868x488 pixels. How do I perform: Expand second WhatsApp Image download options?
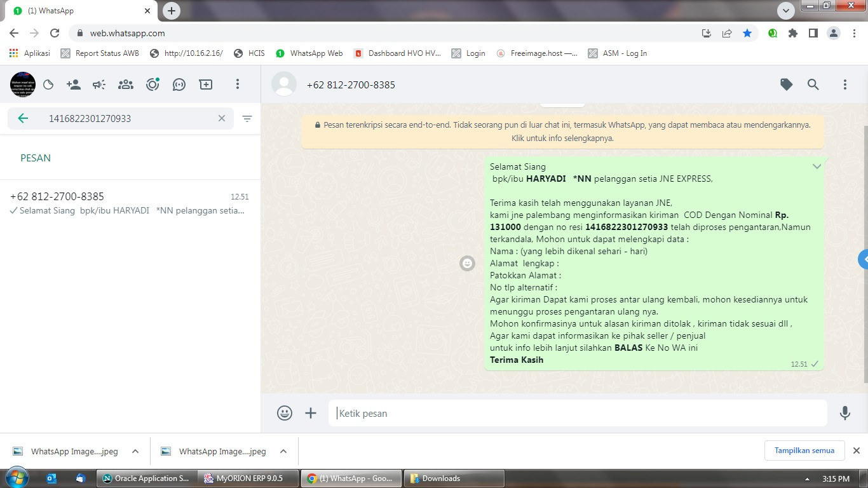pyautogui.click(x=283, y=451)
